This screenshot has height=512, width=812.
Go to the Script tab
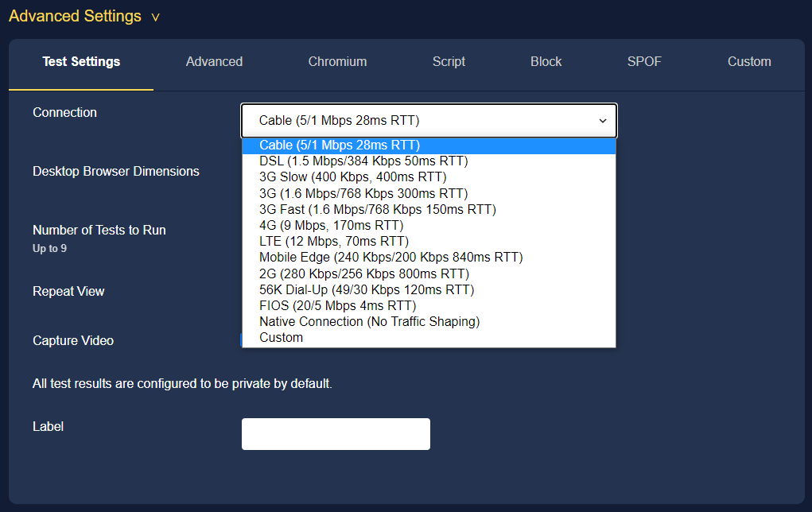(449, 61)
